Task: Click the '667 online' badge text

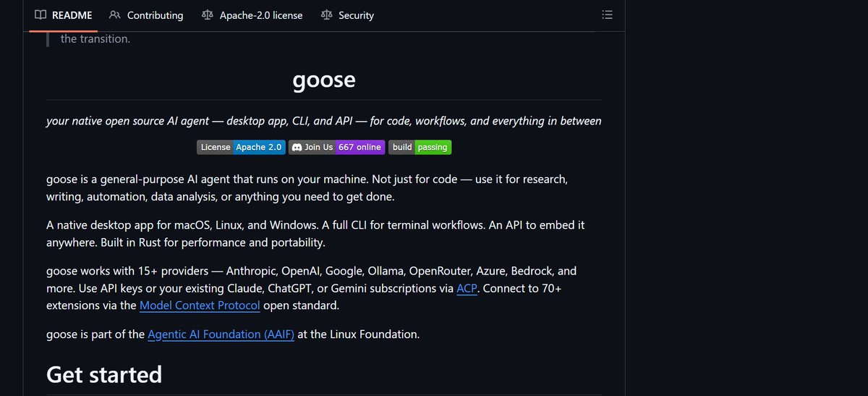Action: [x=359, y=147]
